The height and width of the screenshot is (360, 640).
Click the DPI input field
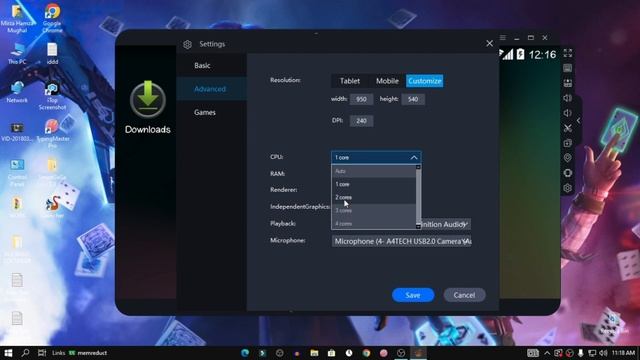[x=361, y=121]
